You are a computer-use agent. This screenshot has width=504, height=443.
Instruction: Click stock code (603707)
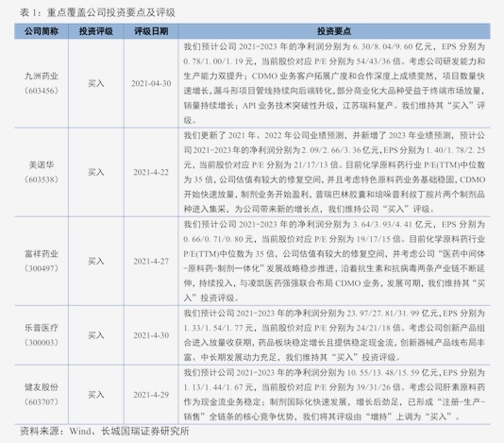(42, 401)
